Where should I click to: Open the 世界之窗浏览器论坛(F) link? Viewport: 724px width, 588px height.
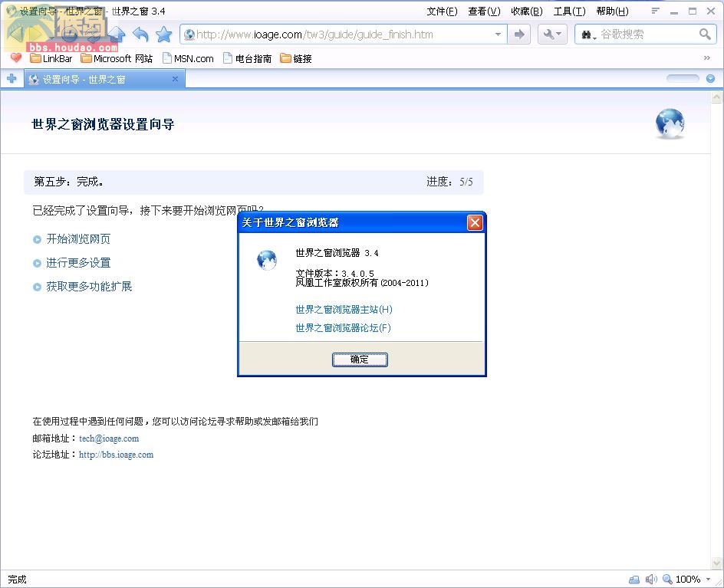tap(343, 327)
